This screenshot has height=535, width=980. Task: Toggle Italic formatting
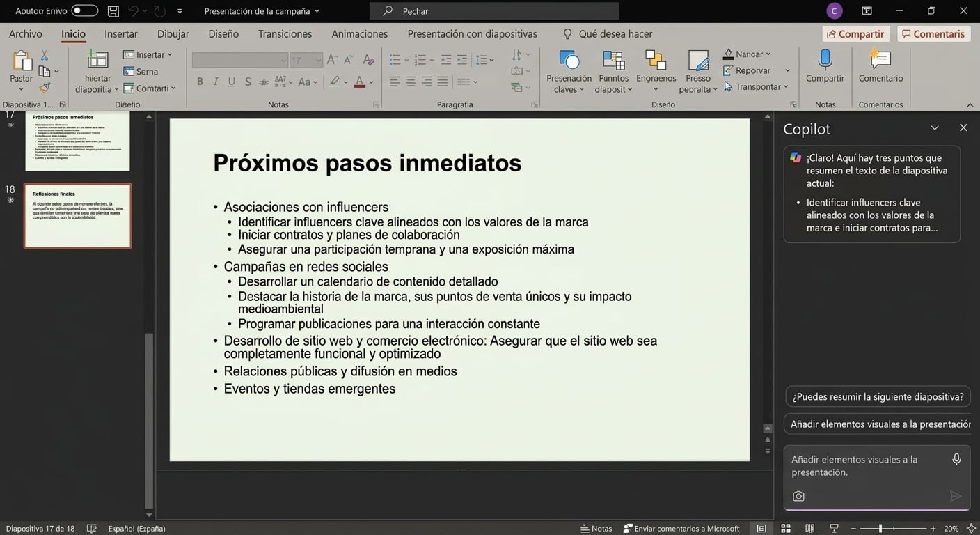(216, 82)
